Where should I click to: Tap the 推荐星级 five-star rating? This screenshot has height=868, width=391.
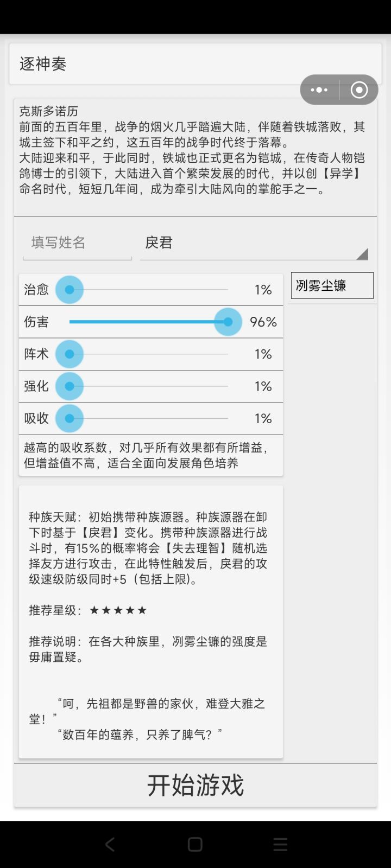tap(118, 610)
